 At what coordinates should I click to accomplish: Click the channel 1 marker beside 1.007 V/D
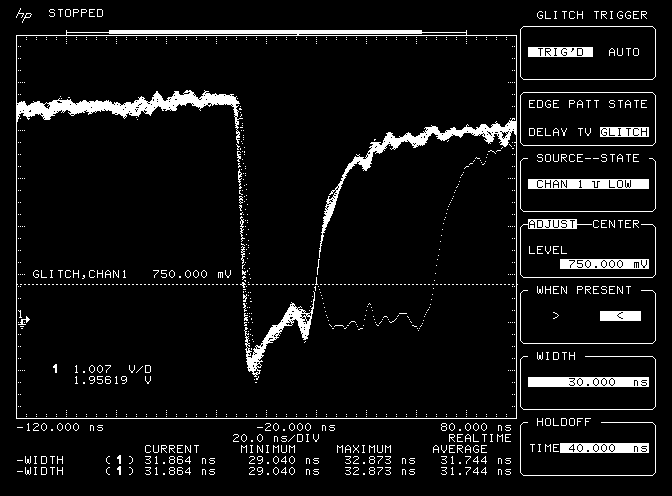tap(56, 369)
